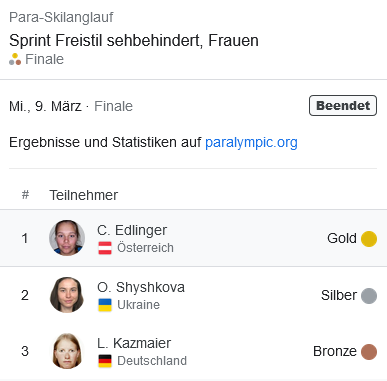The image size is (387, 381).
Task: Click the Gold label in first row
Action: [x=342, y=238]
